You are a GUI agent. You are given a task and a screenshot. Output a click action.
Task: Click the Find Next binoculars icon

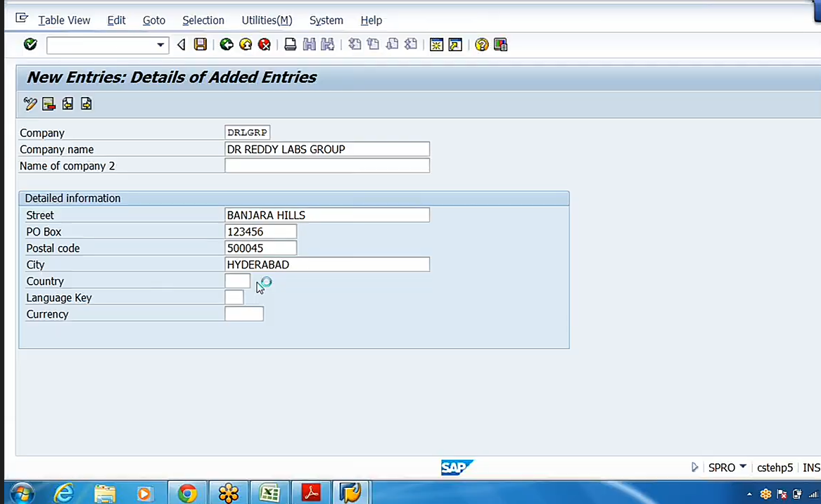tap(328, 44)
